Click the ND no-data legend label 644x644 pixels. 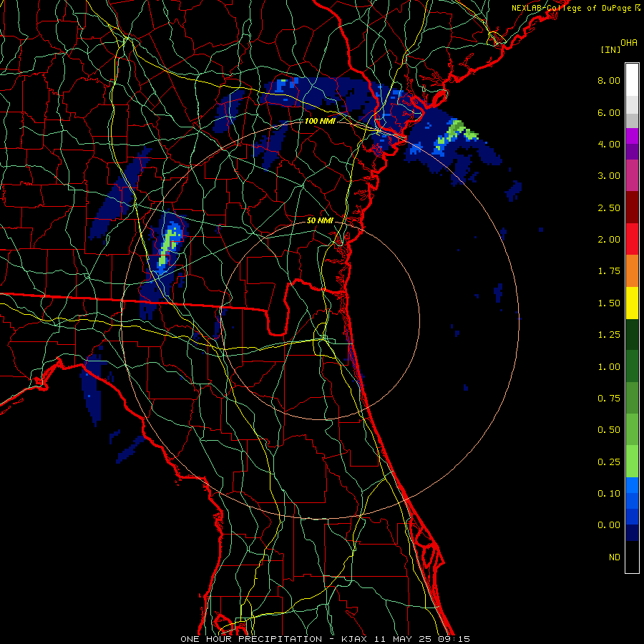click(615, 557)
